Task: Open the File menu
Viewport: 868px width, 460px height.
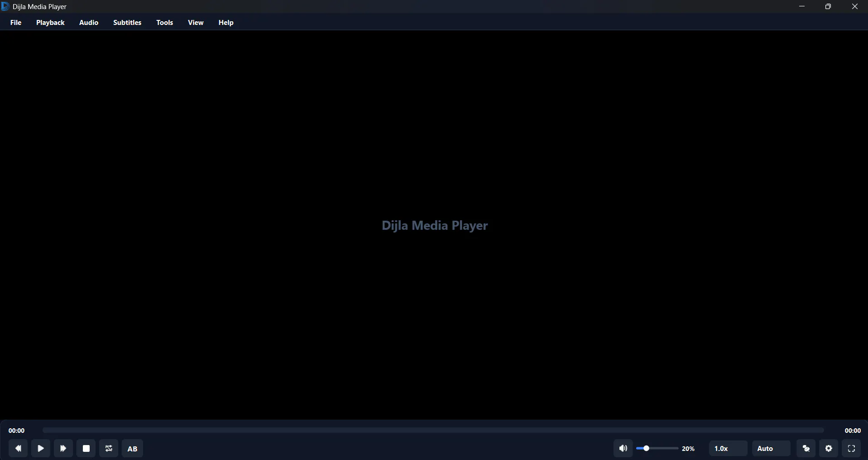Action: 16,23
